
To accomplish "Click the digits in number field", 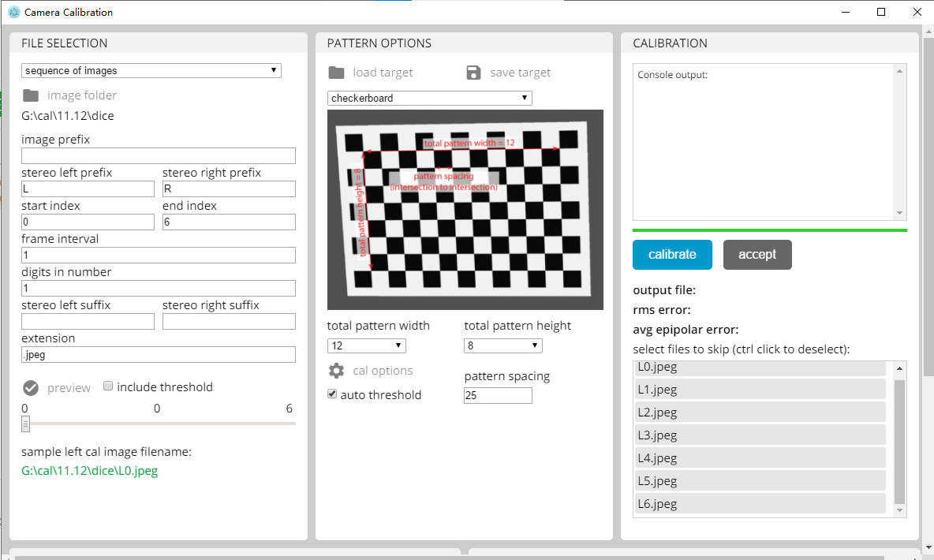I will pyautogui.click(x=159, y=289).
